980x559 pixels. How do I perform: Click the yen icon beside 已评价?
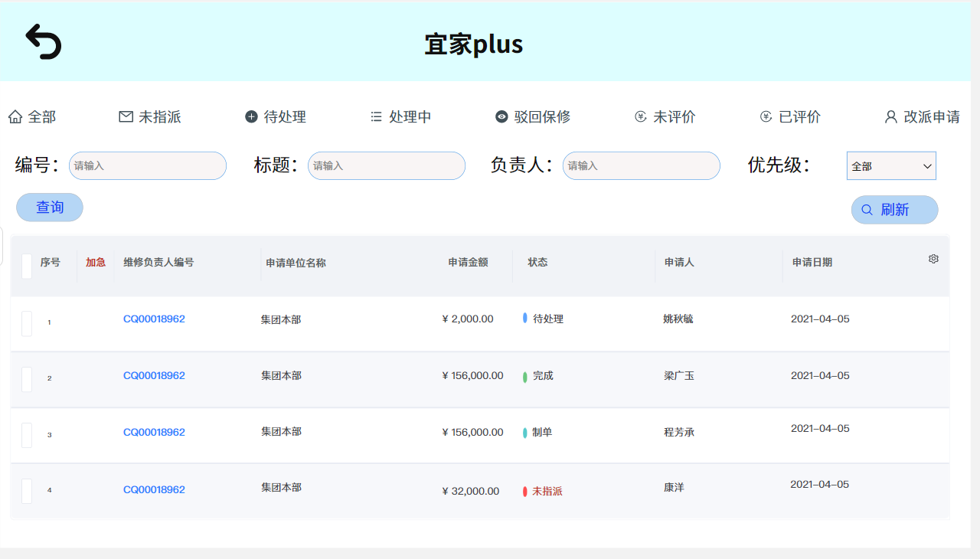click(766, 117)
